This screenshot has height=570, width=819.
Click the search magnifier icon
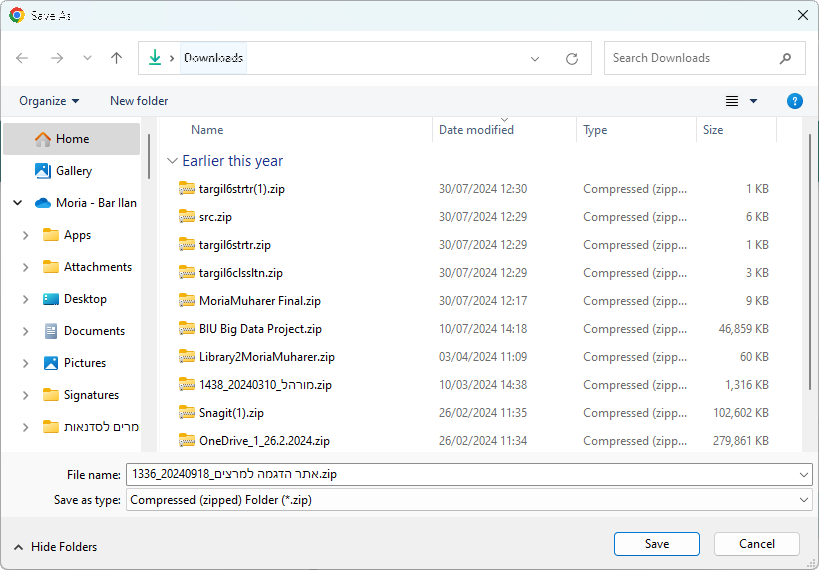(x=786, y=58)
